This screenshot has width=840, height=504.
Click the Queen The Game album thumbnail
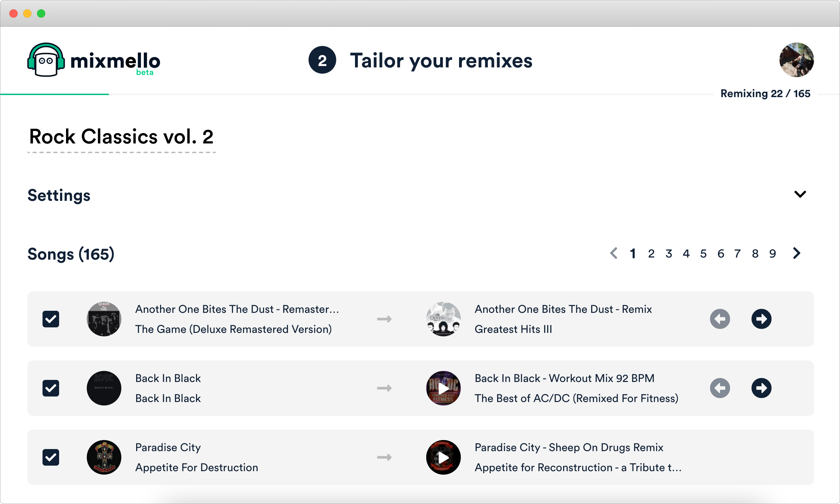[104, 319]
